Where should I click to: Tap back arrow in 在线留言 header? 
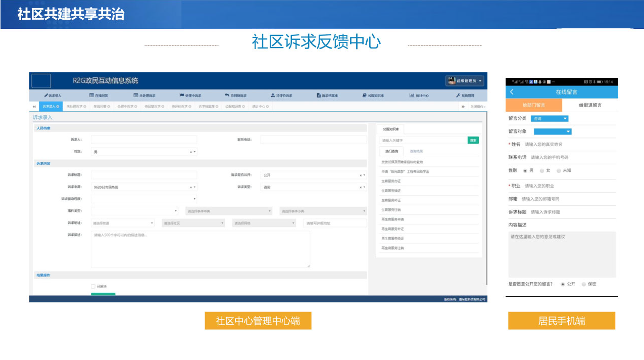[x=512, y=92]
